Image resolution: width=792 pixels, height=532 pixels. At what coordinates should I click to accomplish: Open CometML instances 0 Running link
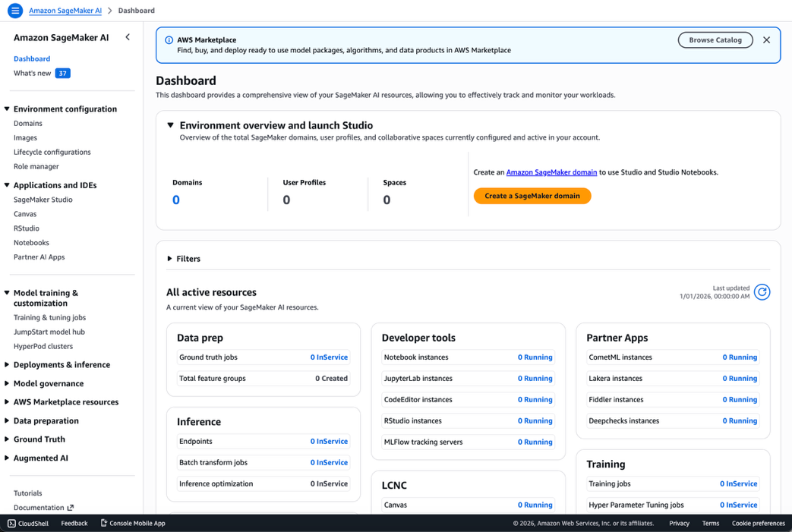coord(740,357)
